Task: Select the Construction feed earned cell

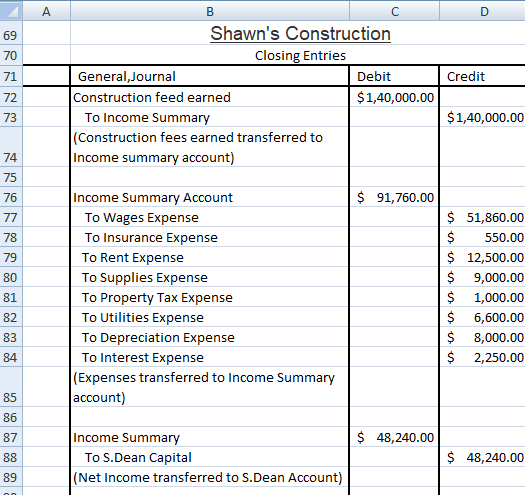Action: [x=210, y=97]
